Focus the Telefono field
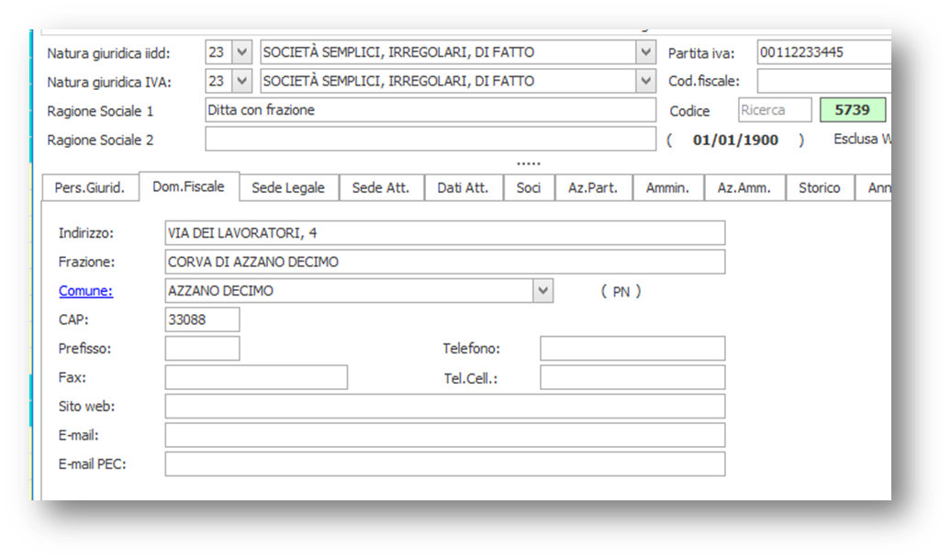This screenshot has width=951, height=560. (x=632, y=348)
